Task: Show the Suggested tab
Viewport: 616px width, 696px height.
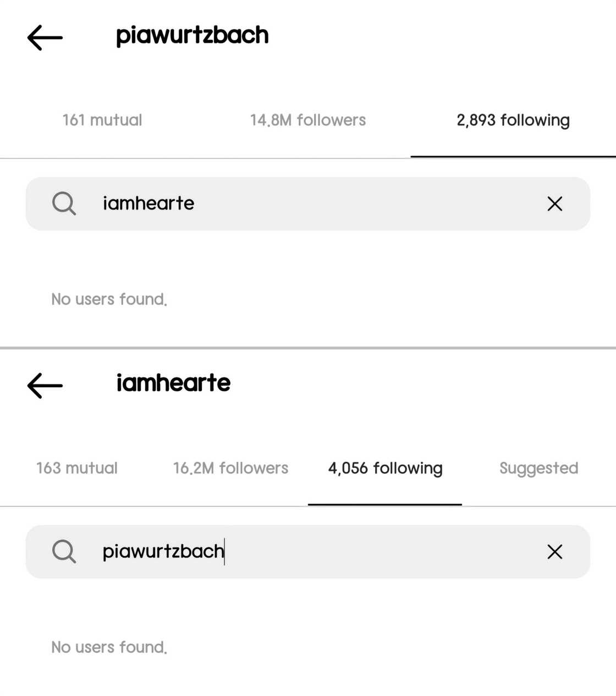Action: (538, 468)
